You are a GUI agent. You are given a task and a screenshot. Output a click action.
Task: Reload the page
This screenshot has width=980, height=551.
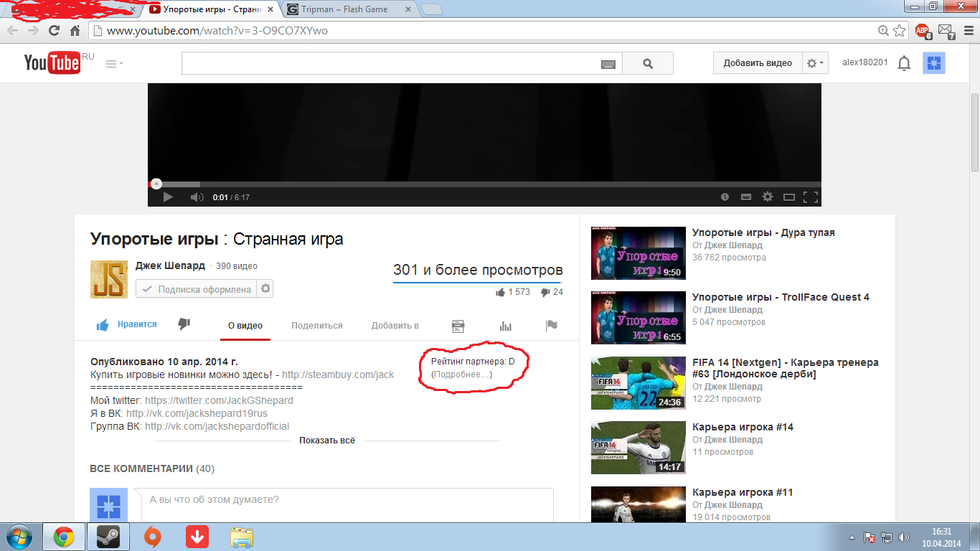tap(54, 31)
